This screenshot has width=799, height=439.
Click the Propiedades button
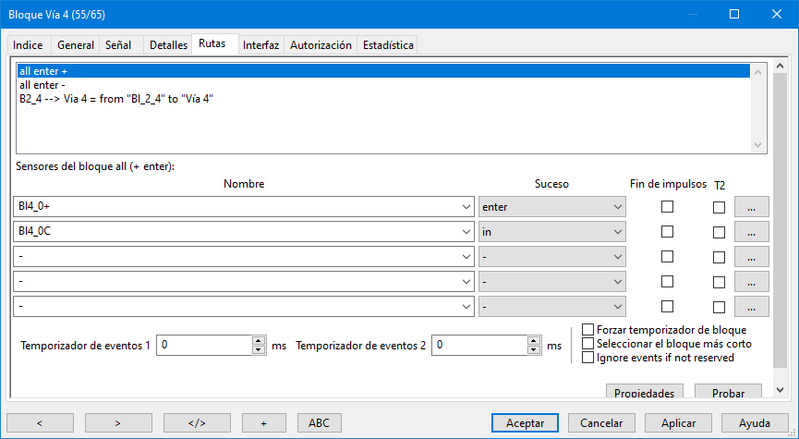click(644, 392)
